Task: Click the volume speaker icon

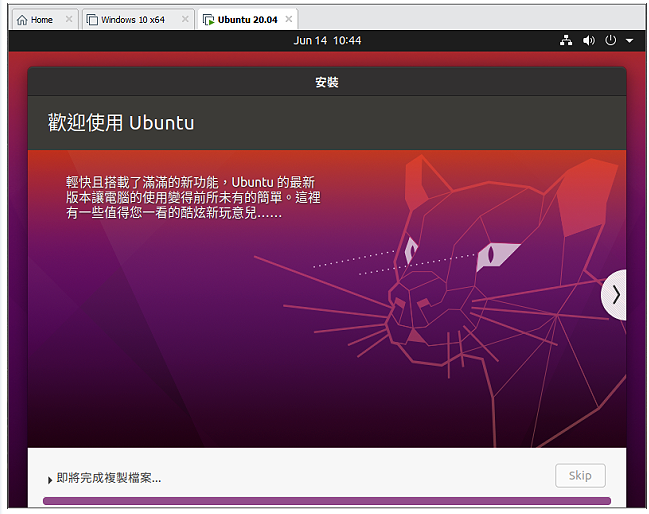Action: [x=589, y=40]
